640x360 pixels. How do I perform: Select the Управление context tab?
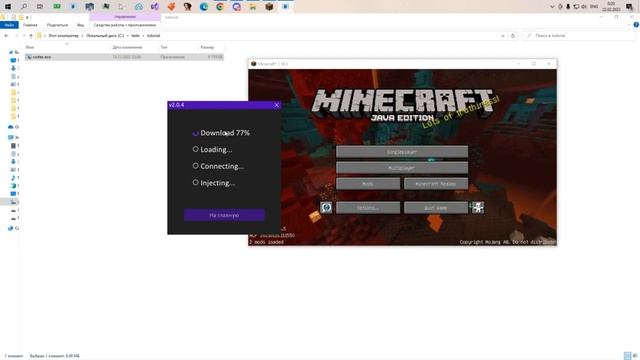[x=125, y=17]
